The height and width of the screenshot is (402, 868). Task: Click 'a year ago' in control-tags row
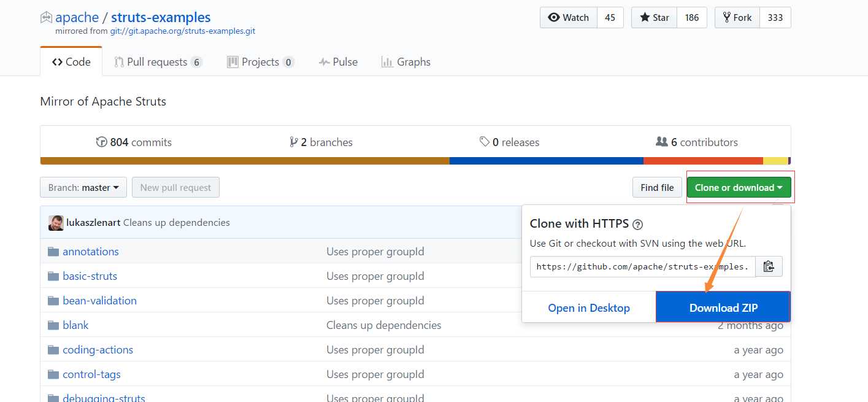[758, 374]
